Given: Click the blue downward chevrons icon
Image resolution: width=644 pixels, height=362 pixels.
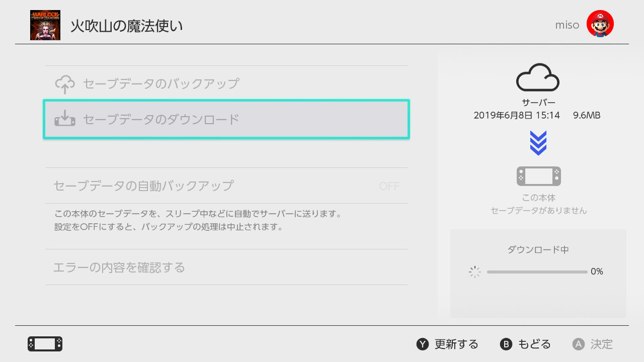Looking at the screenshot, I should [x=538, y=143].
